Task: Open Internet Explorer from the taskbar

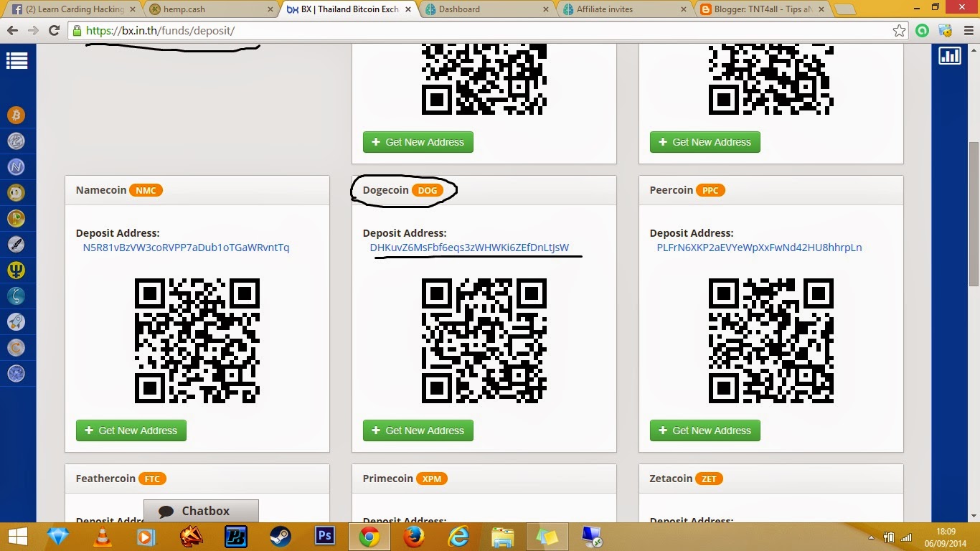Action: pyautogui.click(x=458, y=537)
